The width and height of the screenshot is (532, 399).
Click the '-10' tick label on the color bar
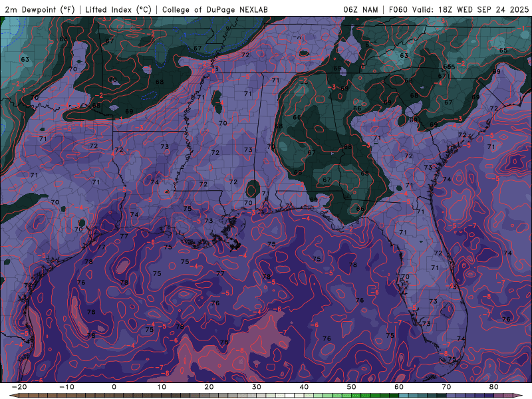66,387
